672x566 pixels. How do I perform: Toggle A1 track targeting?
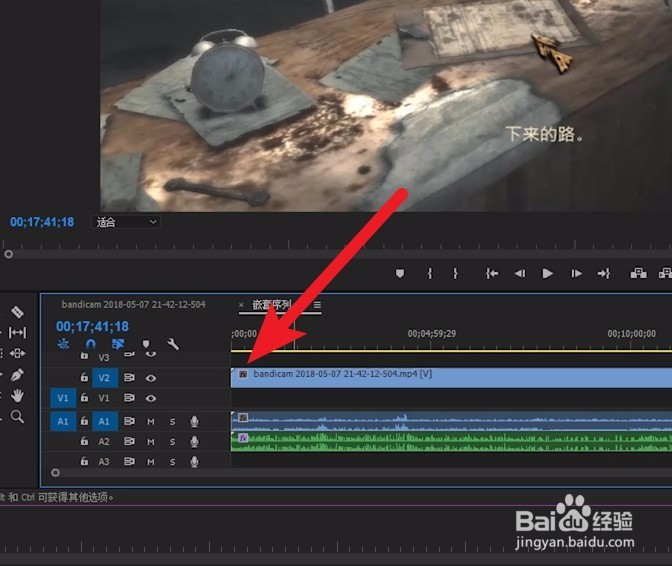pyautogui.click(x=105, y=421)
